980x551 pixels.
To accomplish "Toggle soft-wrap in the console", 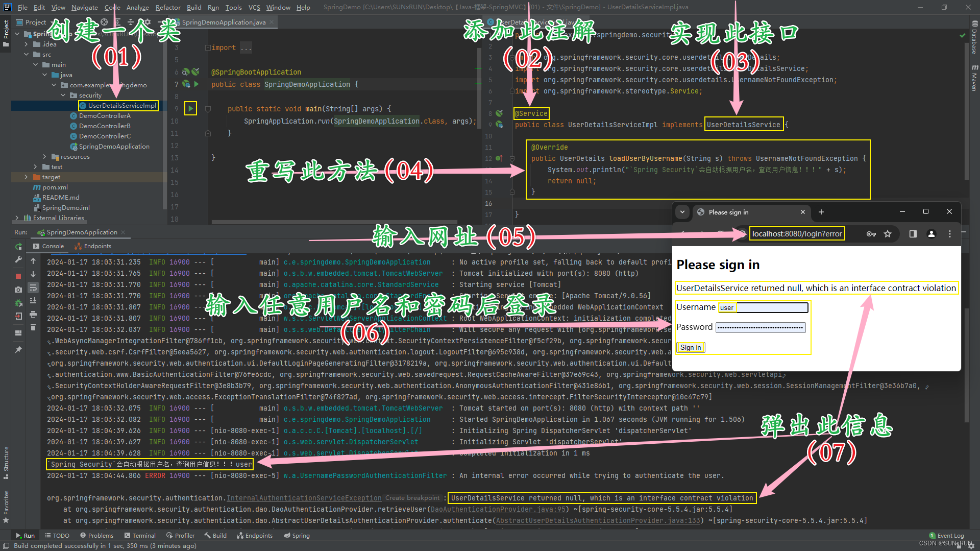I will click(33, 288).
